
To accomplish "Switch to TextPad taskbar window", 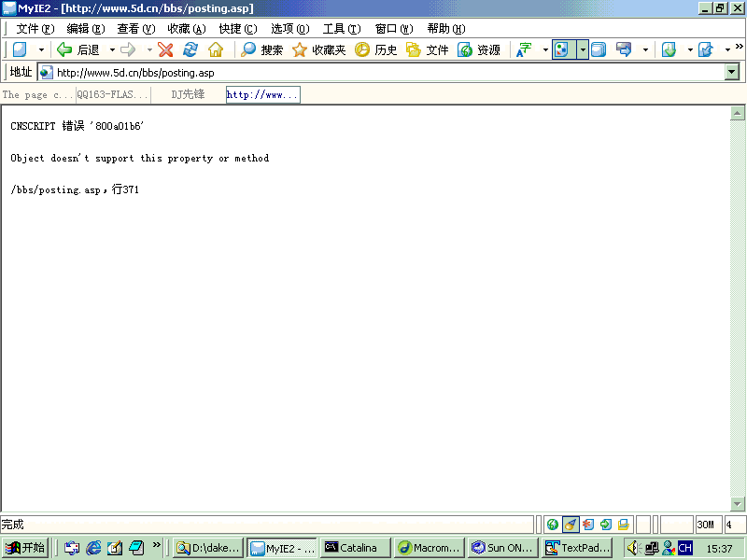I will coord(577,548).
